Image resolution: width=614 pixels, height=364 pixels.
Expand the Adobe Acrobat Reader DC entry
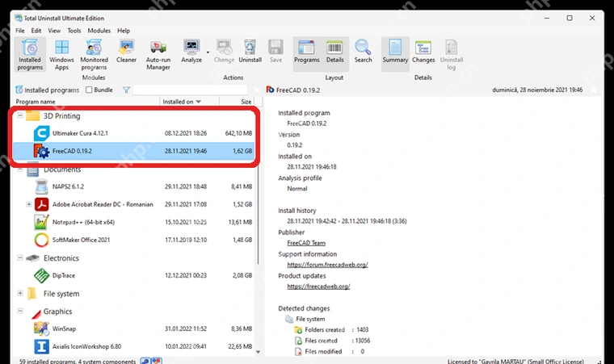28,204
